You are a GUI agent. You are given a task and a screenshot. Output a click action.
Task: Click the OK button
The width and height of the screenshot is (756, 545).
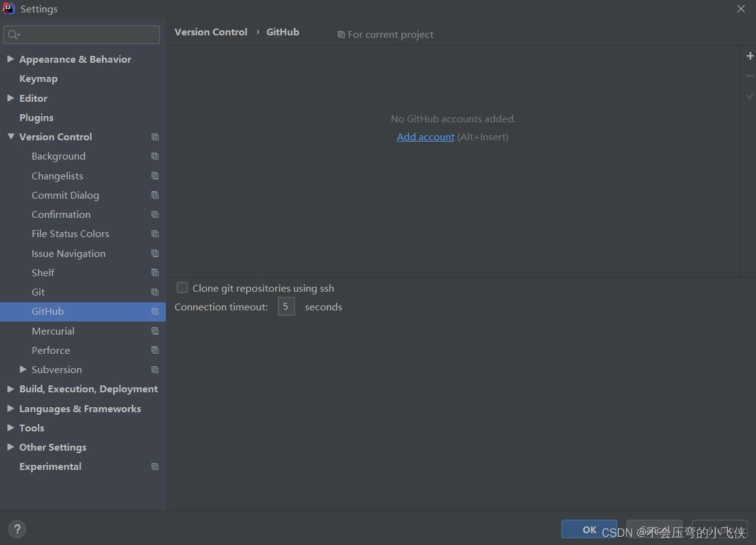tap(589, 529)
